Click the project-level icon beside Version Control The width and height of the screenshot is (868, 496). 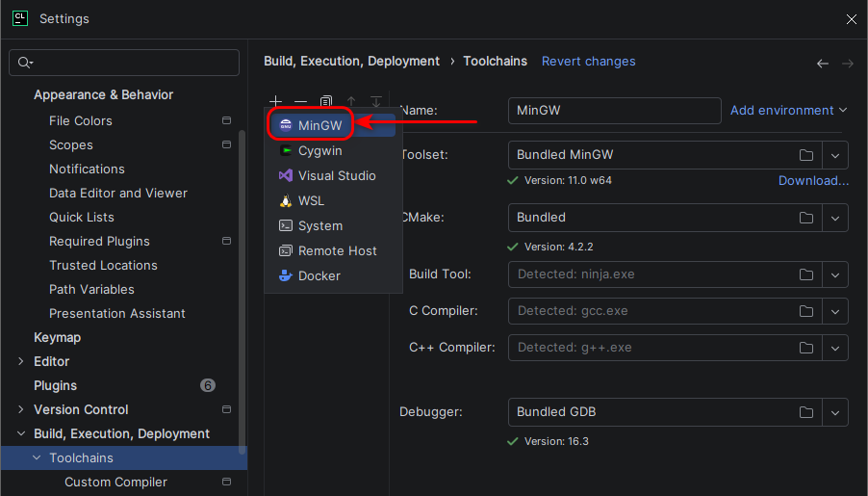click(226, 409)
